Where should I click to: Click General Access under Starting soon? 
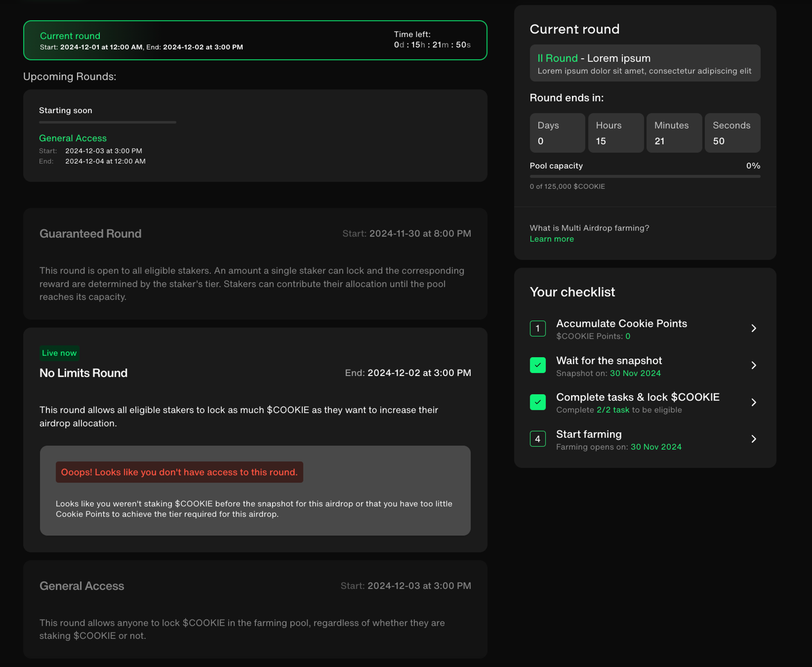[x=73, y=138]
